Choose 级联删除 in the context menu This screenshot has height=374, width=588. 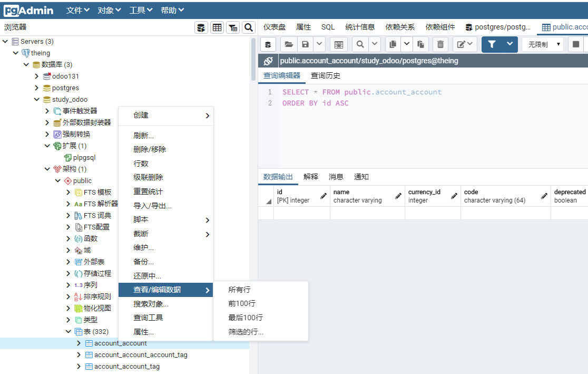pyautogui.click(x=166, y=177)
